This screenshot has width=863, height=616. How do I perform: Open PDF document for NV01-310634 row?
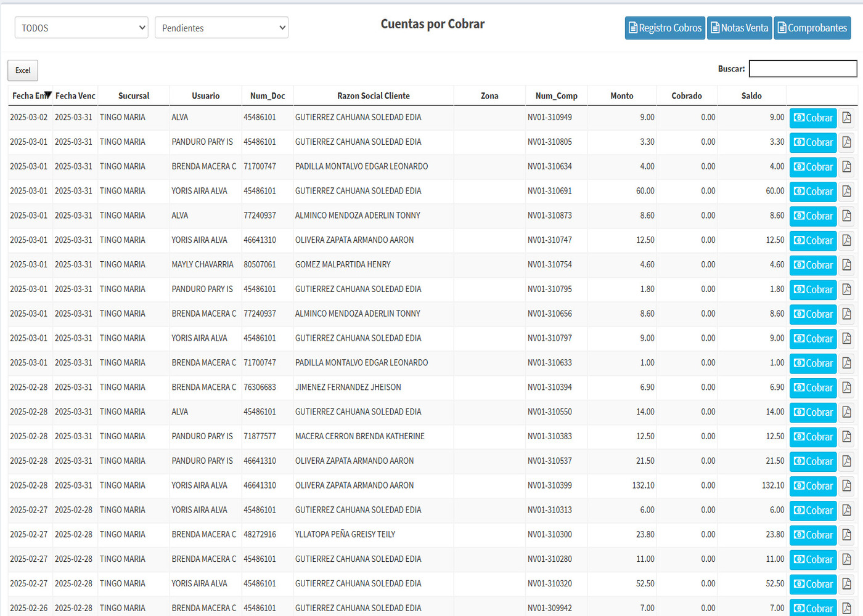pos(846,167)
